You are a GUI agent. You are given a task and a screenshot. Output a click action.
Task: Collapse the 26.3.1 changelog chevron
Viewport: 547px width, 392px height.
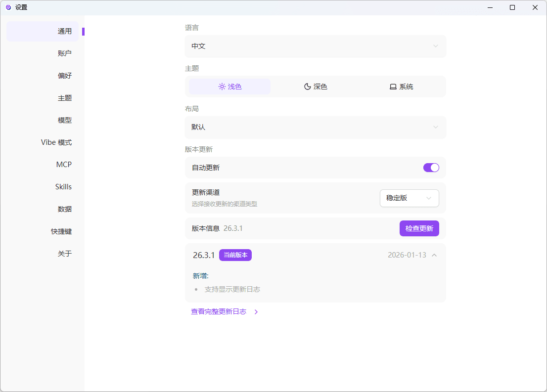(434, 255)
